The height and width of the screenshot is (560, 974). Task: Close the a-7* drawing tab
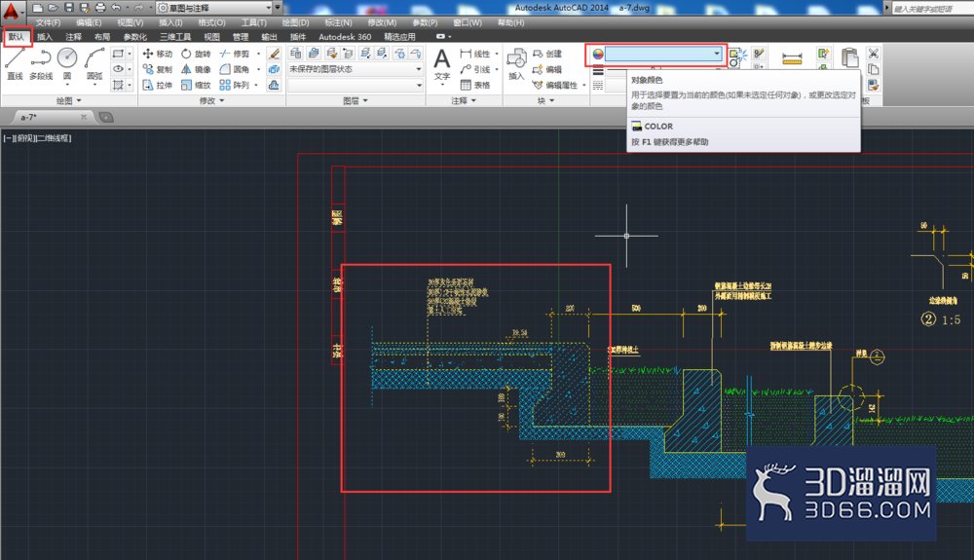tap(83, 117)
